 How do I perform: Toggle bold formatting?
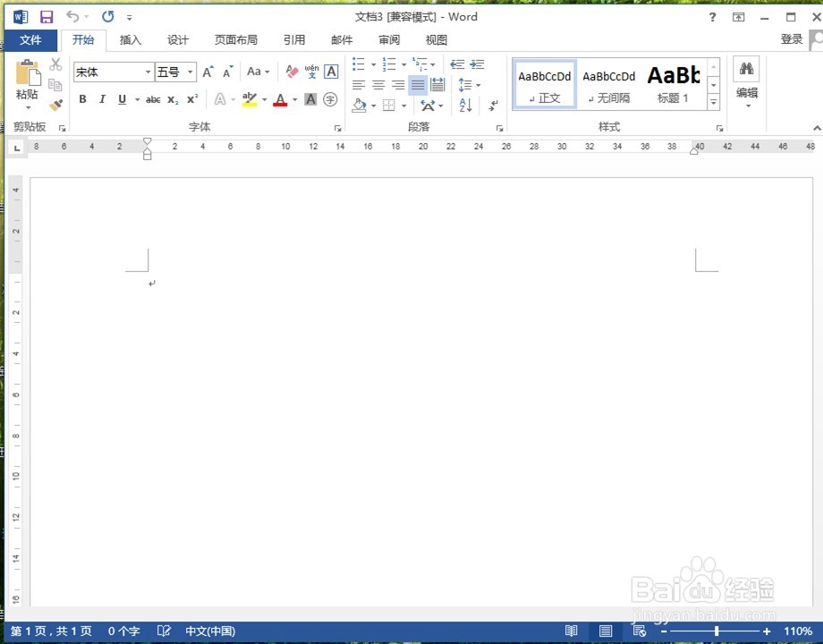tap(81, 99)
